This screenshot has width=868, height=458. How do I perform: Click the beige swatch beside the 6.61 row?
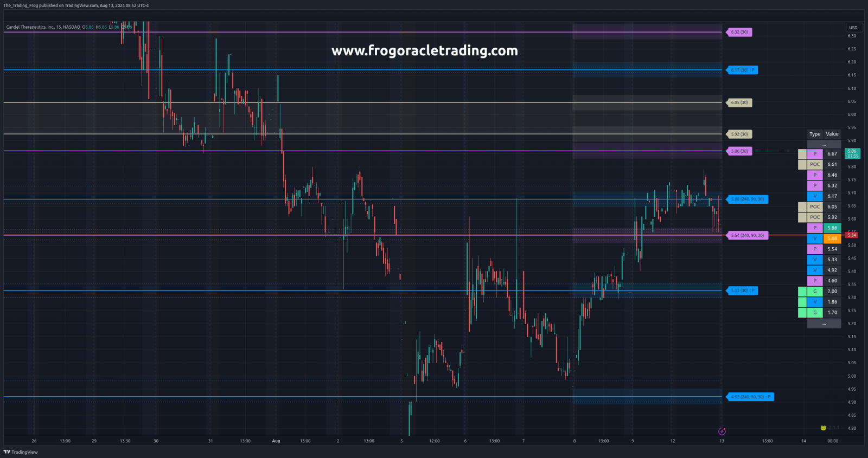802,164
